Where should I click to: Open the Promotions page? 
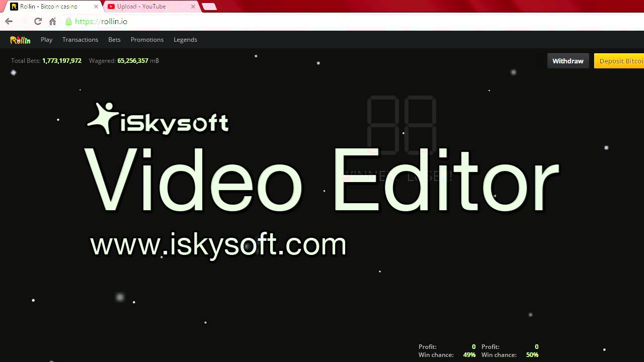click(147, 40)
